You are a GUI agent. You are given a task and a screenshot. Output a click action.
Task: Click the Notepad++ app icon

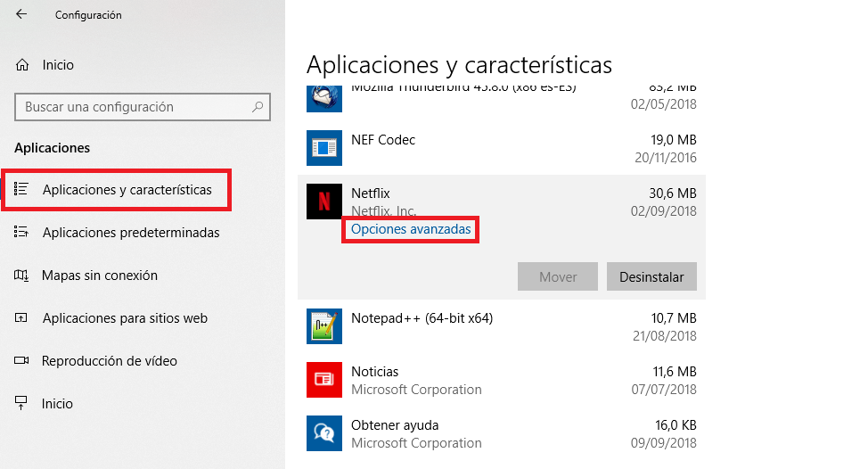click(324, 326)
